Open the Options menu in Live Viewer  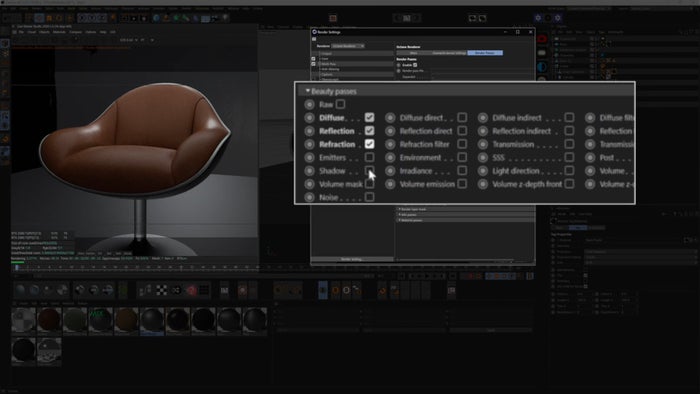[91, 32]
